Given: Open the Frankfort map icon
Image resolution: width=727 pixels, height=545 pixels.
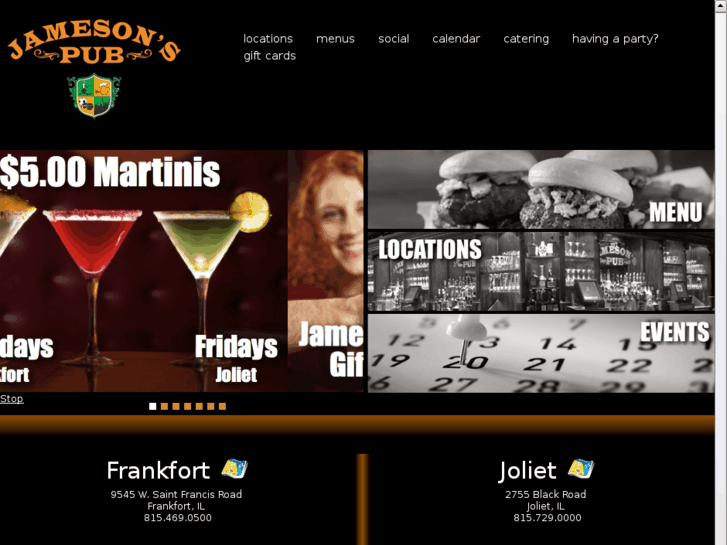Looking at the screenshot, I should point(235,468).
